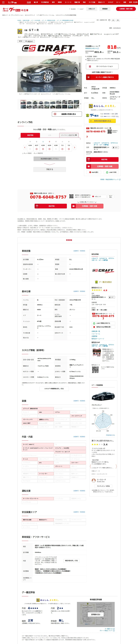This screenshot has height=644, width=138.
Task: Select the 試乗 test drive tab
Action: click(50, 135)
